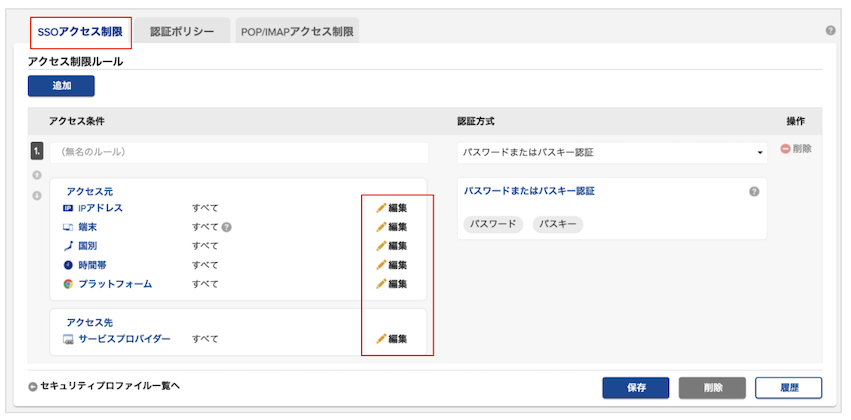Screen dimensions: 851x420
Task: Edit the プラットフォーム condition
Action: [392, 284]
